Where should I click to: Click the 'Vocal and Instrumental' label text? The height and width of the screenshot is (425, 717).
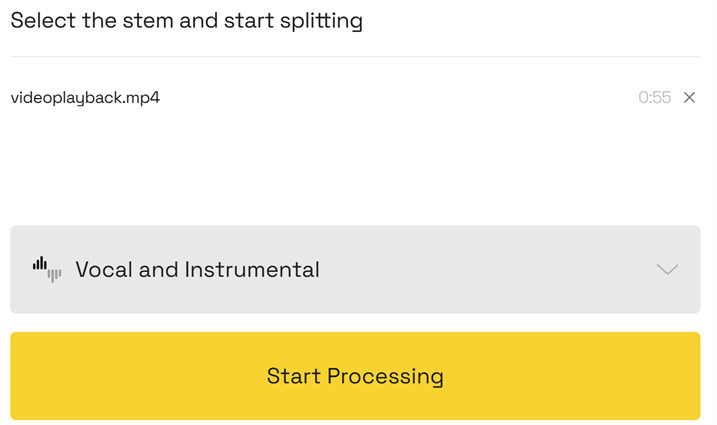pyautogui.click(x=197, y=269)
